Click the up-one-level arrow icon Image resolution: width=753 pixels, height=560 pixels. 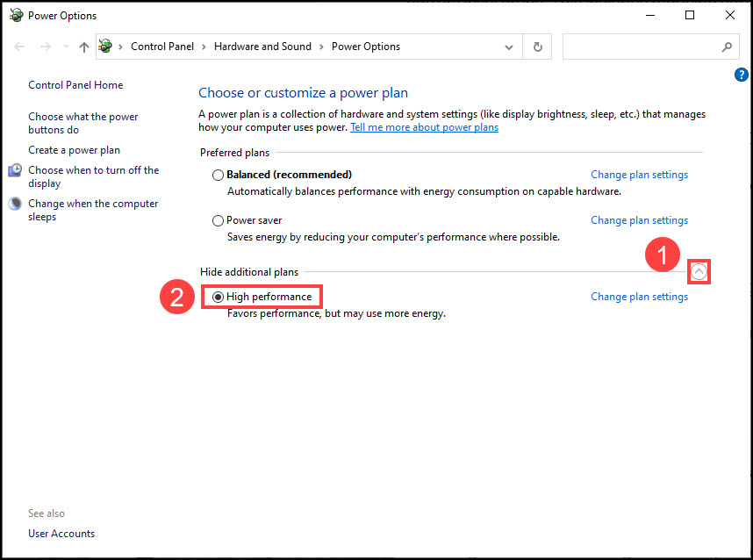pyautogui.click(x=83, y=47)
